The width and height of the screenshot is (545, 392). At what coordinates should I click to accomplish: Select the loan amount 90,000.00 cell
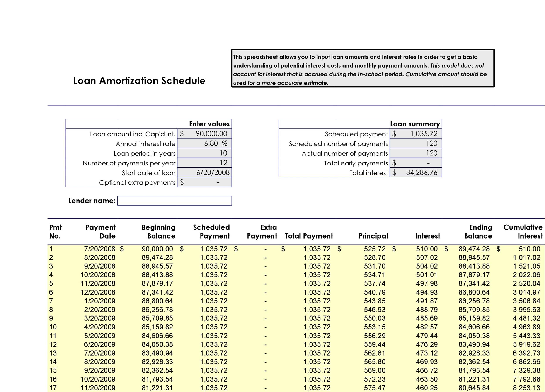(204, 134)
